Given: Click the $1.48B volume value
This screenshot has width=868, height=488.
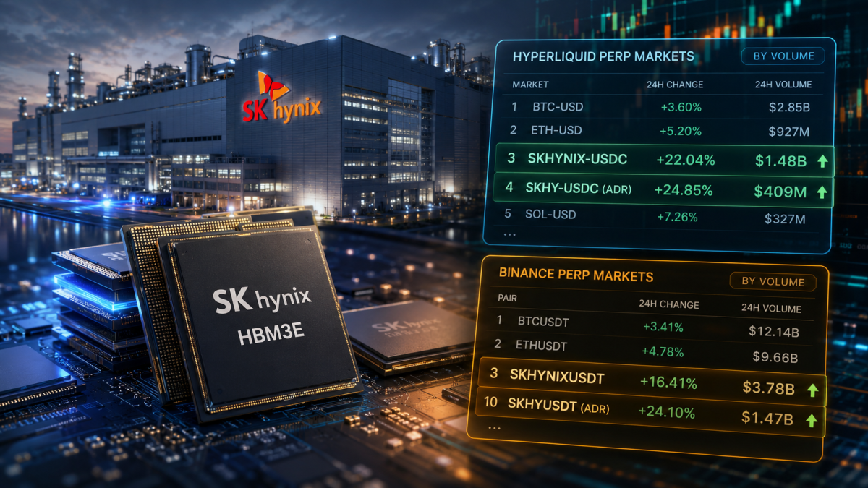Looking at the screenshot, I should [x=780, y=161].
